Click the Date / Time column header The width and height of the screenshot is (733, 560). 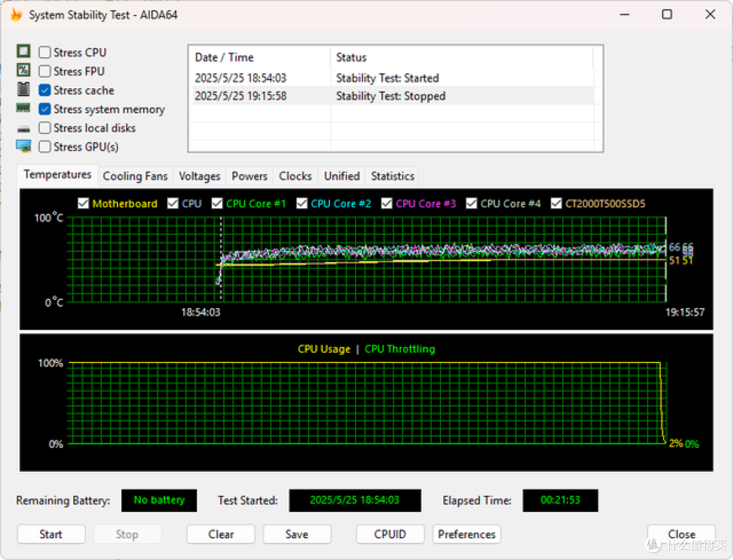[260, 58]
